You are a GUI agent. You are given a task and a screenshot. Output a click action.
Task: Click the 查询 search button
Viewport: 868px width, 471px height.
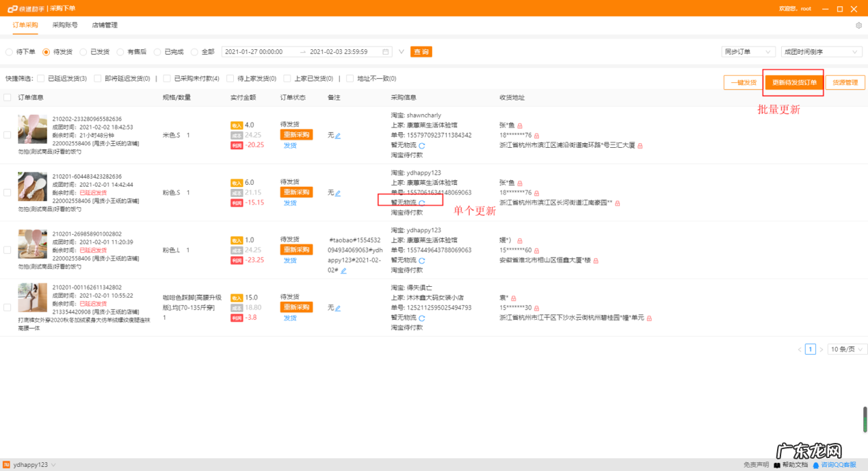[421, 51]
